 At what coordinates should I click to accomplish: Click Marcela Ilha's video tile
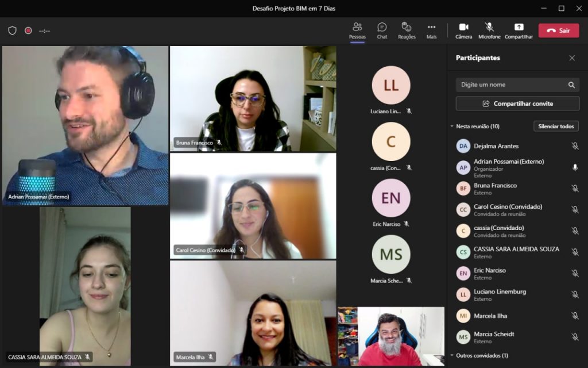coord(253,313)
